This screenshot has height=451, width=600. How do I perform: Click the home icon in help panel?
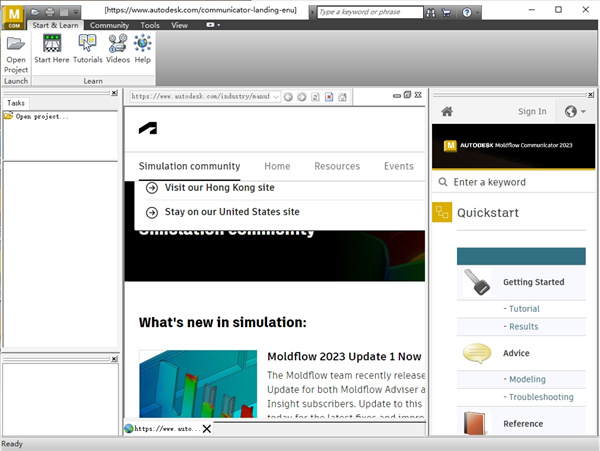pos(447,112)
